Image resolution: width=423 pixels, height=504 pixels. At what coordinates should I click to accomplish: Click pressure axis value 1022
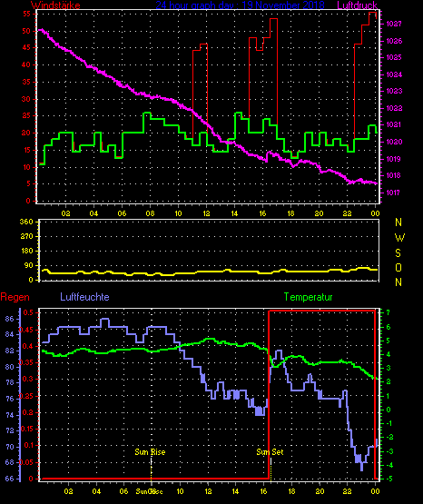tap(394, 108)
